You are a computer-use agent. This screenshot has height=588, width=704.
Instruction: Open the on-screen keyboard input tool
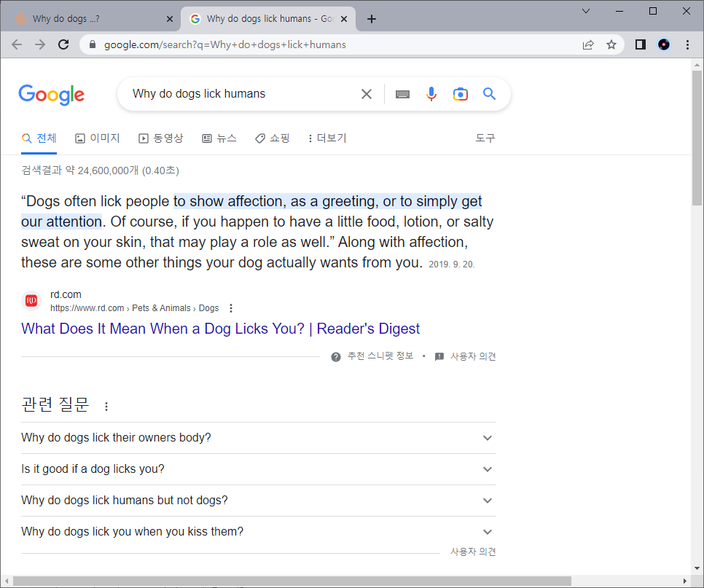tap(402, 94)
